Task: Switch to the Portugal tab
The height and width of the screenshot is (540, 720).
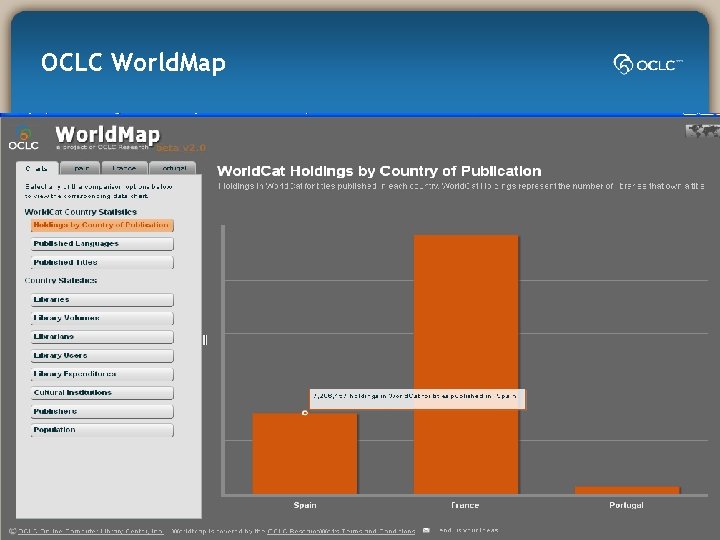Action: point(173,169)
